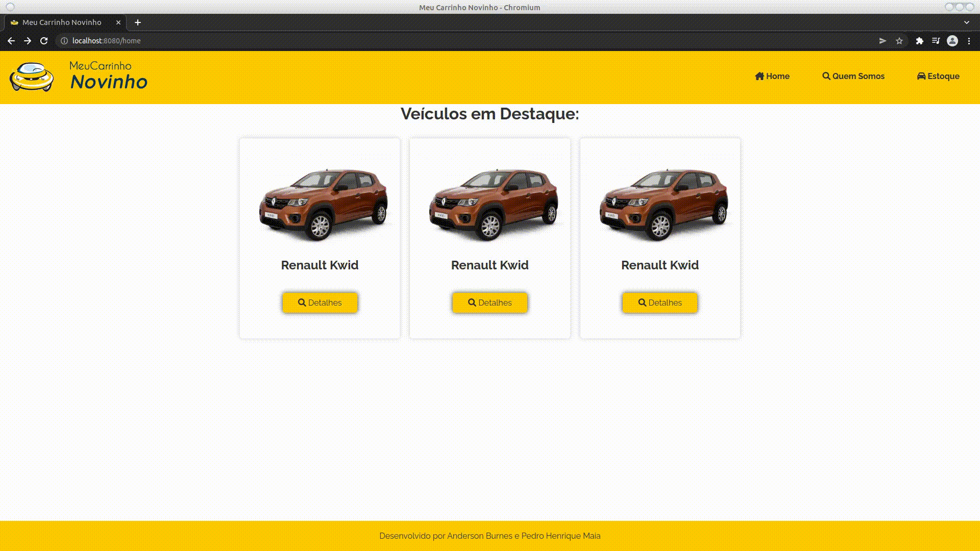Open the Estoque menu item

pos(938,76)
